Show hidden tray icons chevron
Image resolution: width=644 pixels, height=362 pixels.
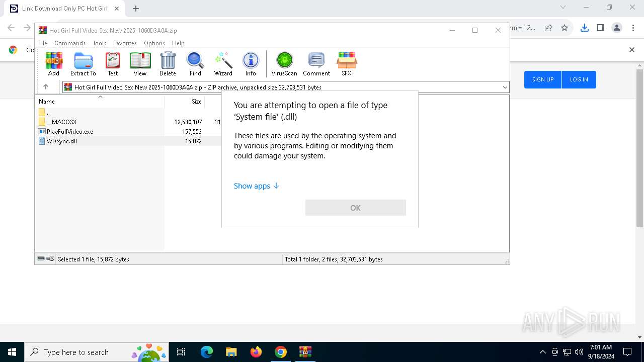pos(542,352)
